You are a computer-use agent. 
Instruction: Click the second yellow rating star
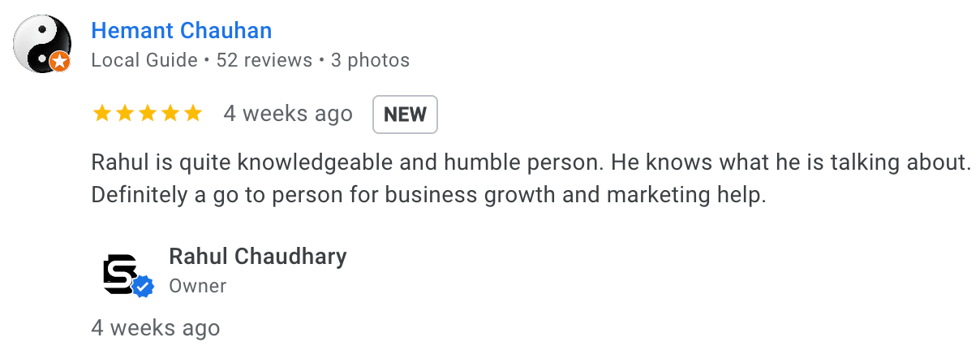tap(125, 114)
